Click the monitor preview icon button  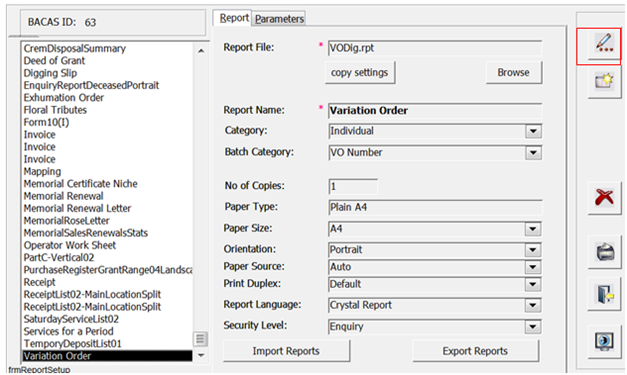tap(604, 342)
